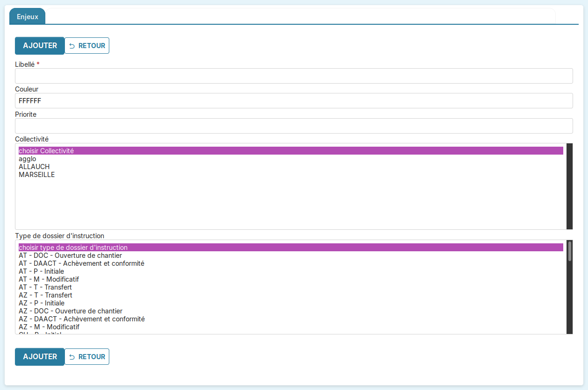Choose MARSEILLE in the Collectivité list
Screen dimensions: 588x390
[36, 175]
